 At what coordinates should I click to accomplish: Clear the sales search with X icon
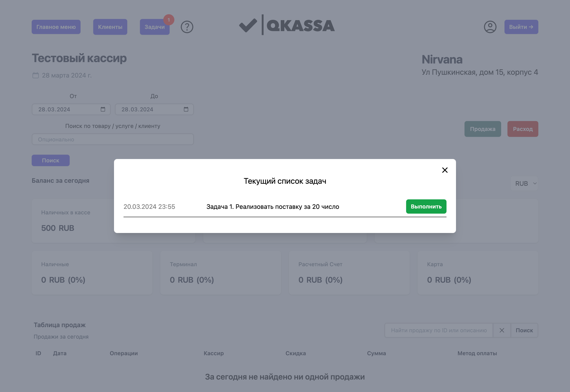tap(502, 330)
